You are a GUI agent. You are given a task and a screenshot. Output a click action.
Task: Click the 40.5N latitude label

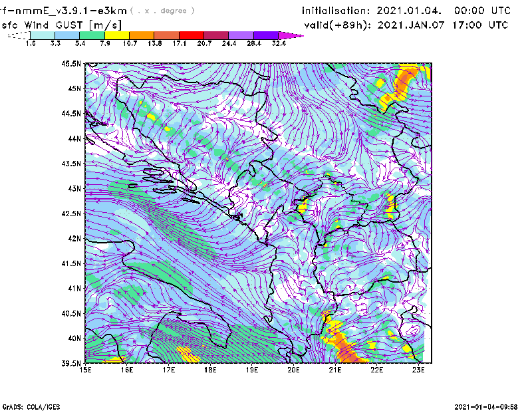tap(71, 314)
